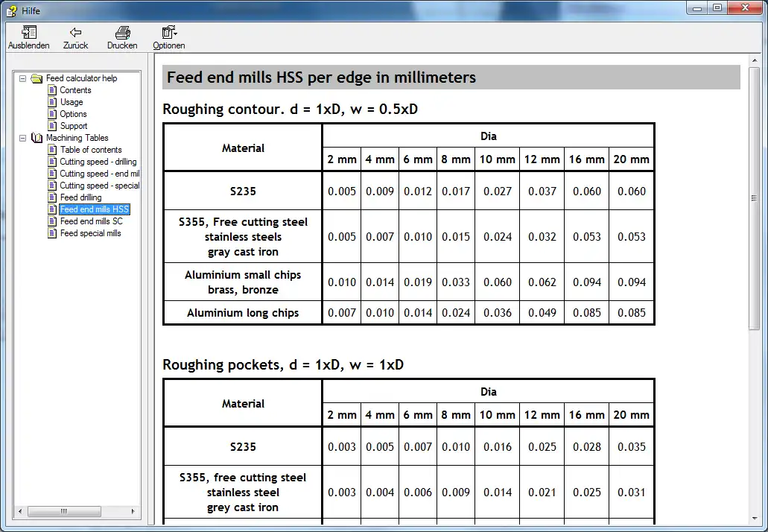Click S235 row in Roughing contour table

409,191
